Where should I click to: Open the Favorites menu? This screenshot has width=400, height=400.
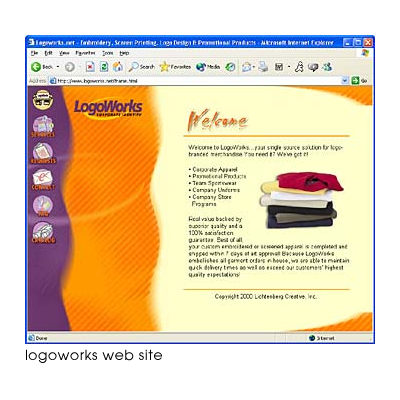click(x=85, y=53)
